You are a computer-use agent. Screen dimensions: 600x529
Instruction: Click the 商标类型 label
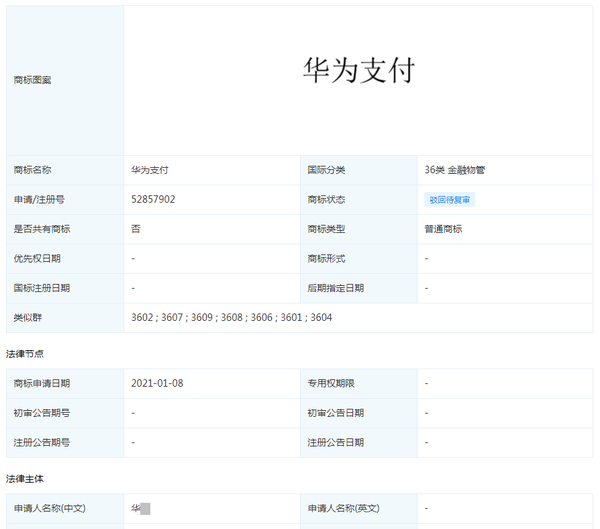pos(326,229)
